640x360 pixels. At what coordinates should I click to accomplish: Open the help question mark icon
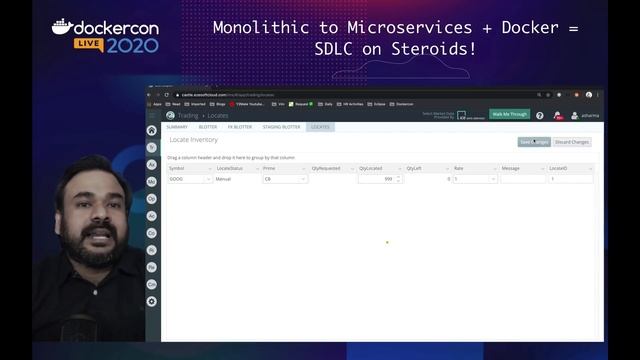[540, 116]
